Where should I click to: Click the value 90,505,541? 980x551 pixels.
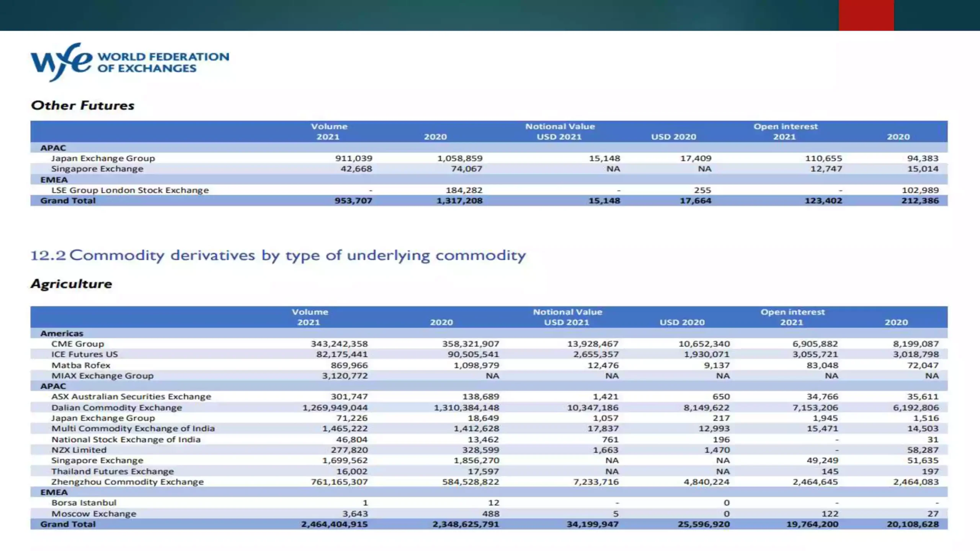[x=473, y=354]
